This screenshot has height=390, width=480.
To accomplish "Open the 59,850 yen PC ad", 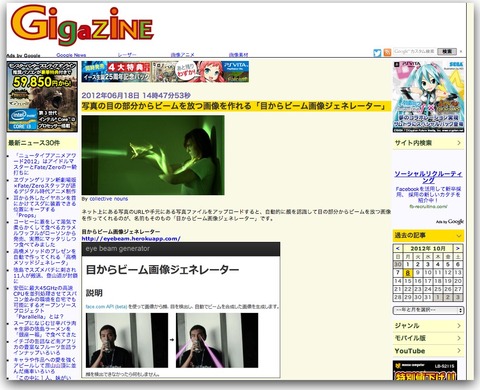I will 42,97.
